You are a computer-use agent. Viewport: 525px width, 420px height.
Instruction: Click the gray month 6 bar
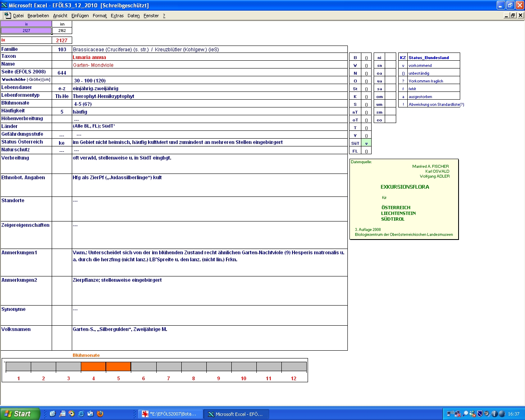(x=144, y=367)
